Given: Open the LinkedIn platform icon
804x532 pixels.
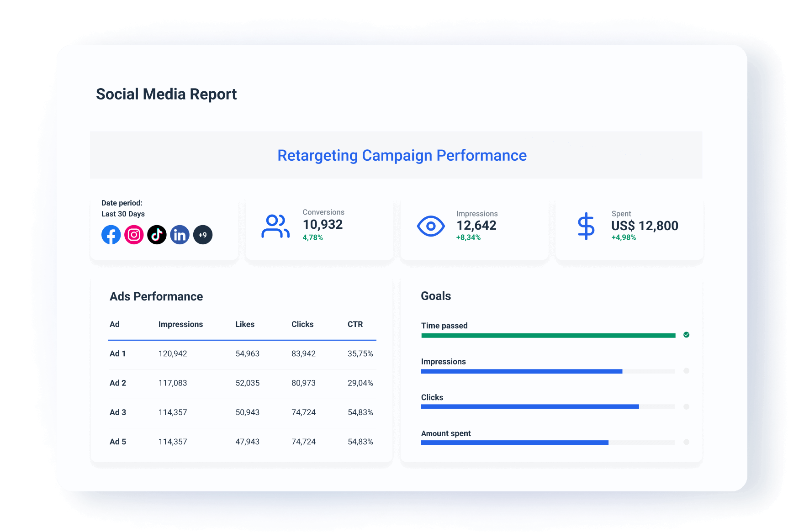Looking at the screenshot, I should pyautogui.click(x=180, y=234).
